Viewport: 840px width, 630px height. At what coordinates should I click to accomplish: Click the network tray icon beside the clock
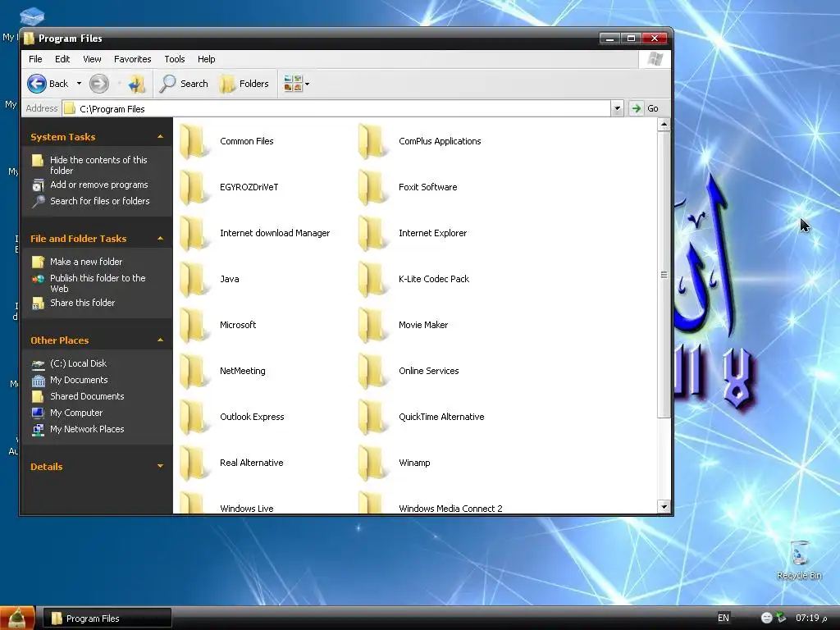click(x=782, y=618)
